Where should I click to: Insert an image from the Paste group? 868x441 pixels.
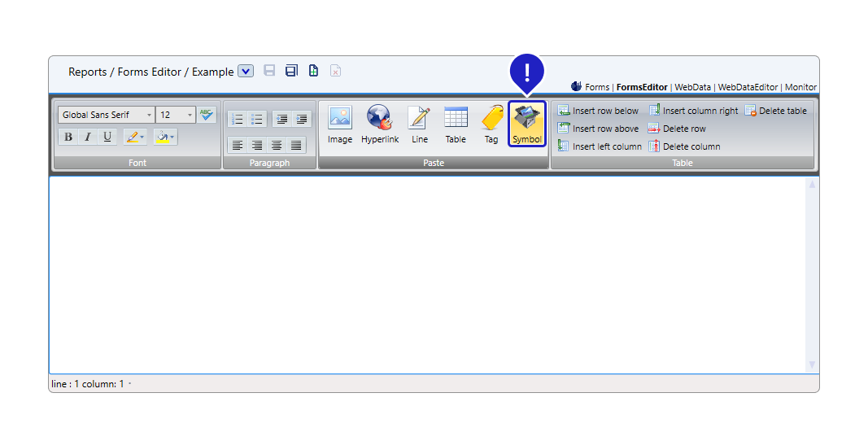coord(340,124)
